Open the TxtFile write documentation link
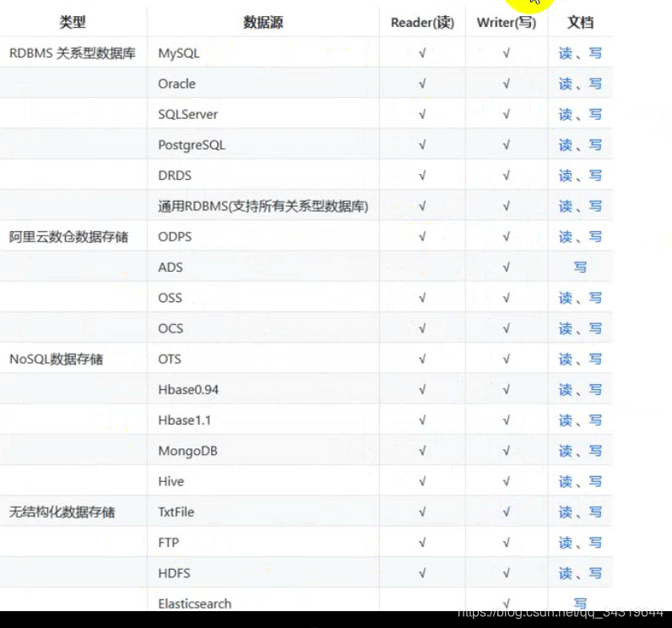Viewport: 672px width, 628px height. [x=595, y=512]
